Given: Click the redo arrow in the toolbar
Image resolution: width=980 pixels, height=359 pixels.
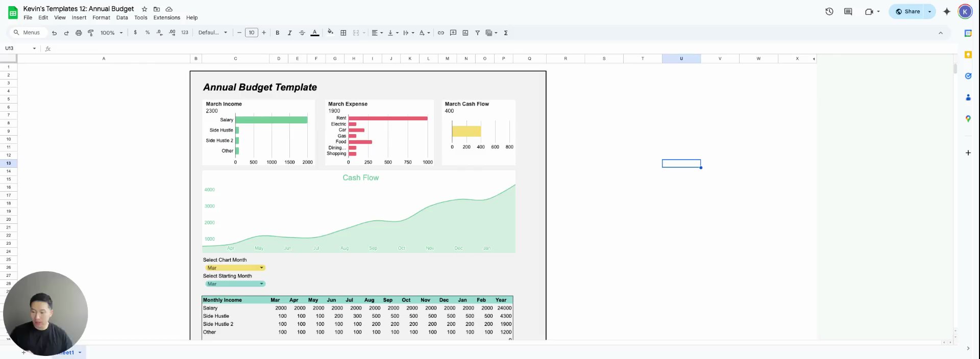Looking at the screenshot, I should pos(66,33).
